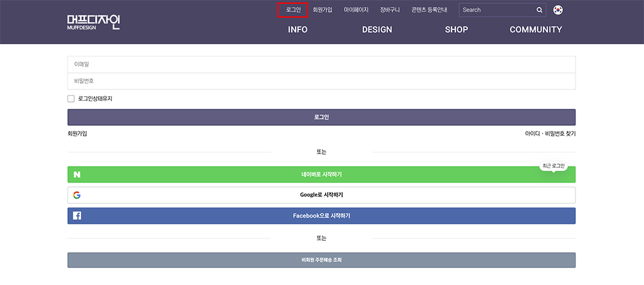Click the Naver N logo icon
Viewport: 644px width, 285px height.
pos(77,174)
